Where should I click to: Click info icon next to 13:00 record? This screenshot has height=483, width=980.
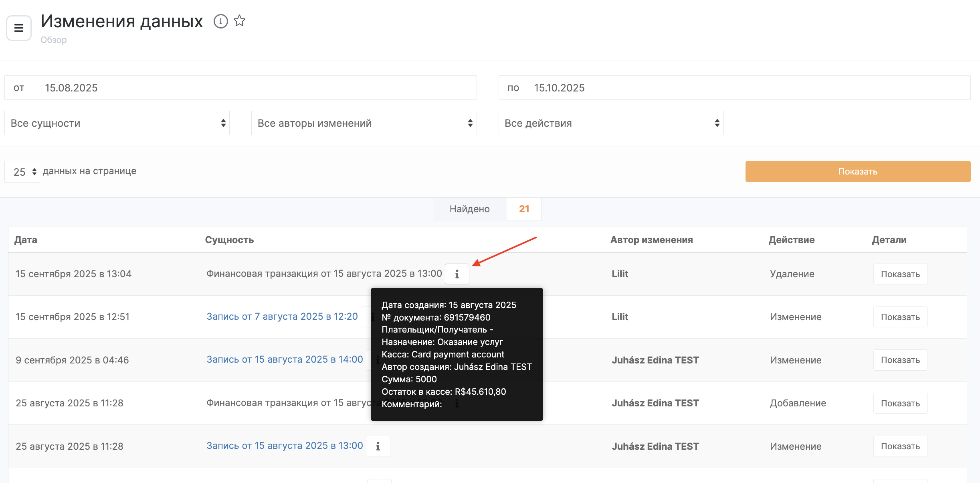(378, 446)
